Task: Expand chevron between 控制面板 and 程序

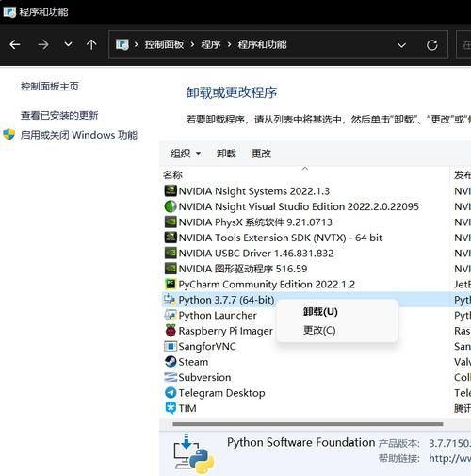Action: [192, 44]
